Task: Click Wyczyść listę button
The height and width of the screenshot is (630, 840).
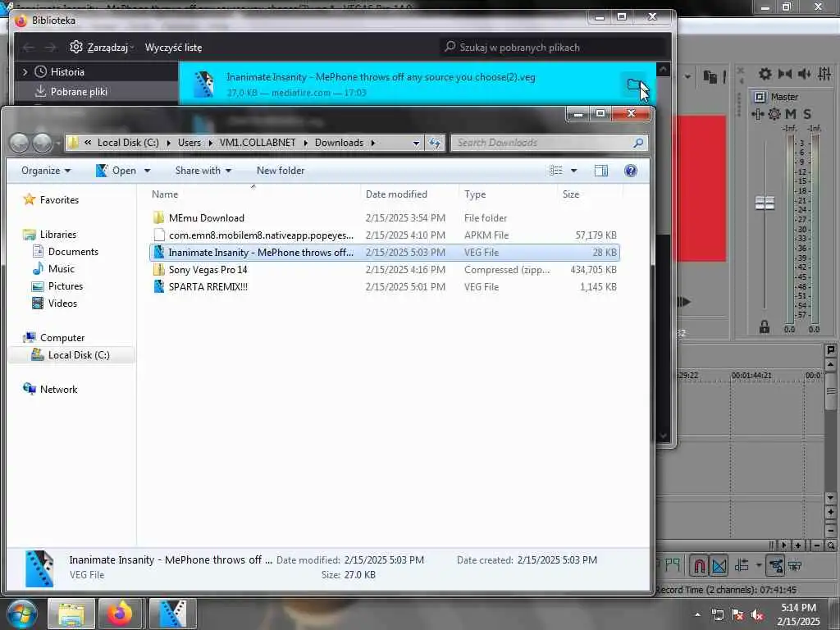Action: click(174, 47)
